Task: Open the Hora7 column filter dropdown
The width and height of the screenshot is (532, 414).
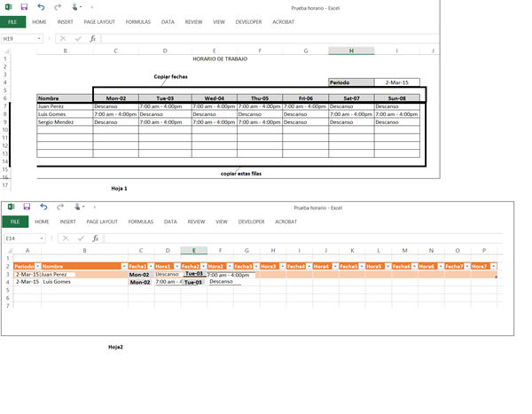Action: tap(494, 266)
